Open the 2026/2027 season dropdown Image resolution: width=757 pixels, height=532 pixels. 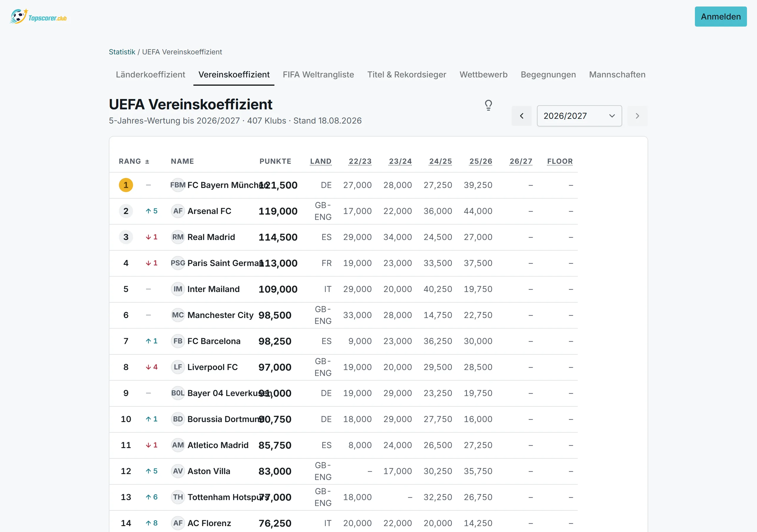579,116
